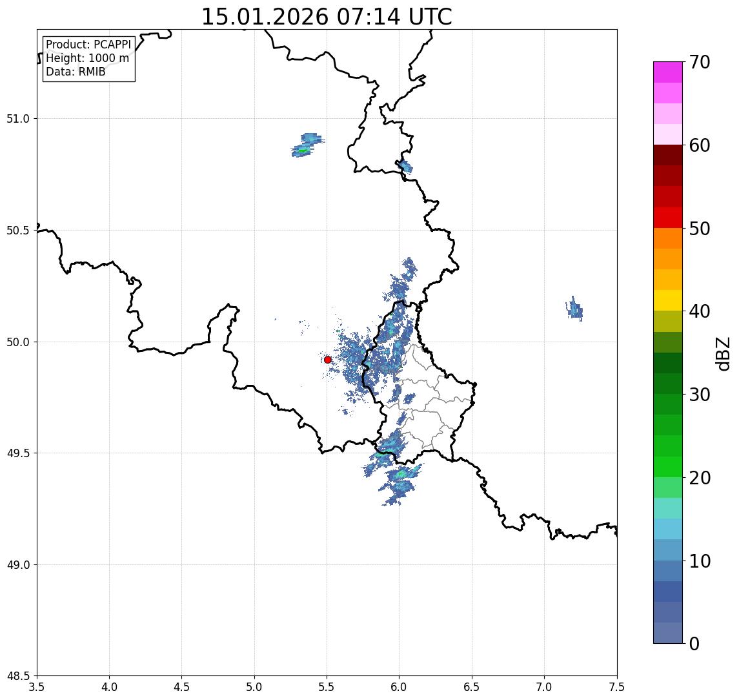Click longitude axis label 6.5
This screenshot has height=700, width=739.
click(472, 687)
